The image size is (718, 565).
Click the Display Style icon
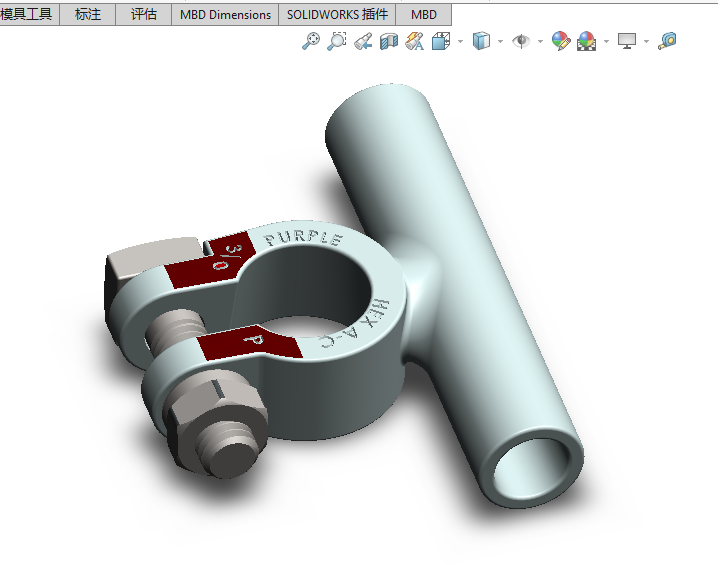pos(481,41)
